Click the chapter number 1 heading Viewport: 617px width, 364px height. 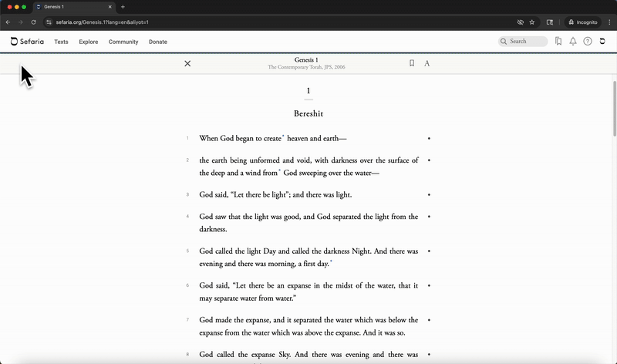(x=308, y=91)
